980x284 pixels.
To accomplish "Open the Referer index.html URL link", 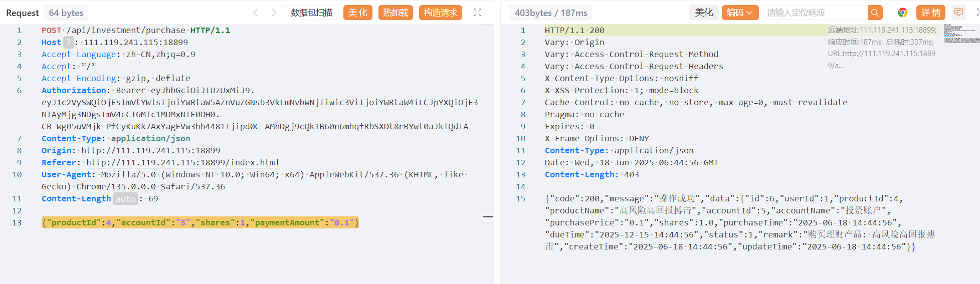I will (182, 163).
